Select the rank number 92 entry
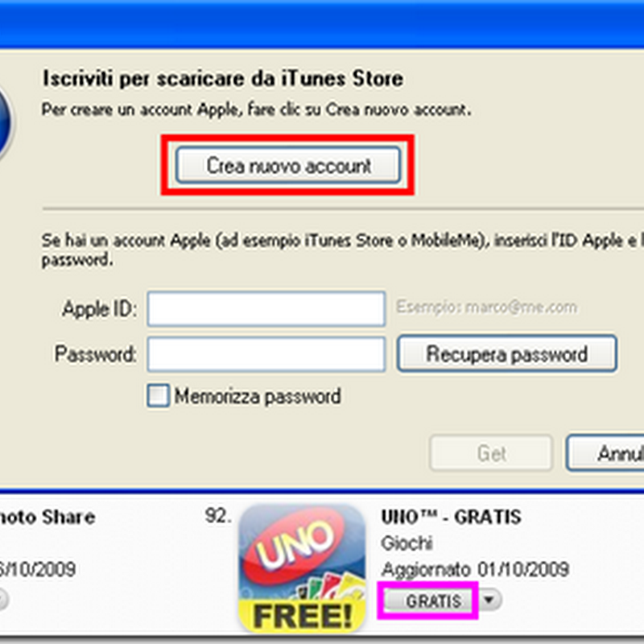The height and width of the screenshot is (644, 644). [x=217, y=516]
